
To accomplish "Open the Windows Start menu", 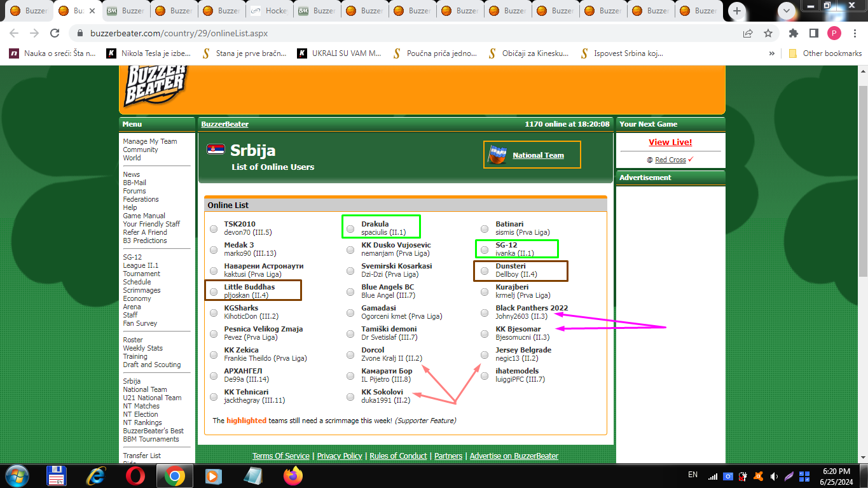I will 16,475.
